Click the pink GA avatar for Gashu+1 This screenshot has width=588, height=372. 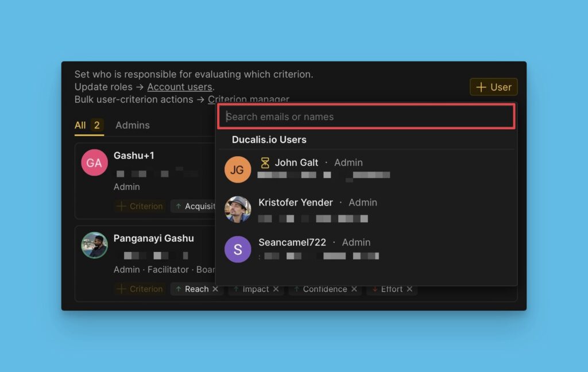(94, 163)
